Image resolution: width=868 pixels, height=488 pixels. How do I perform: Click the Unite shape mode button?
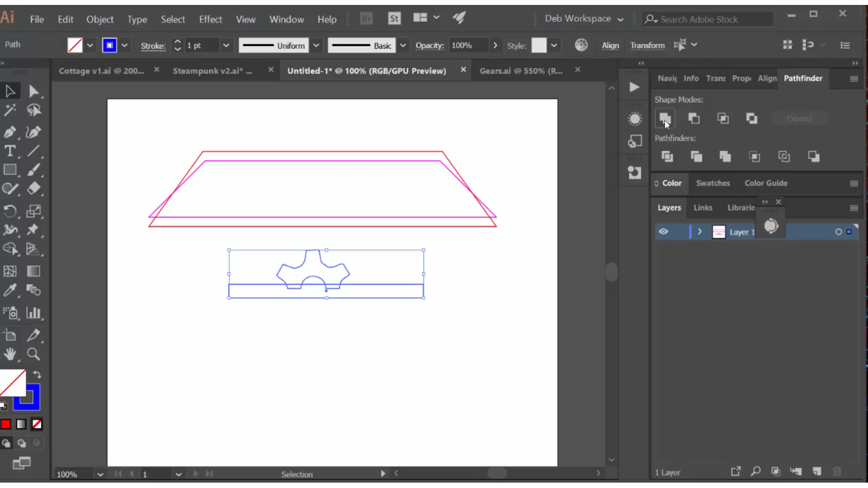pos(665,118)
